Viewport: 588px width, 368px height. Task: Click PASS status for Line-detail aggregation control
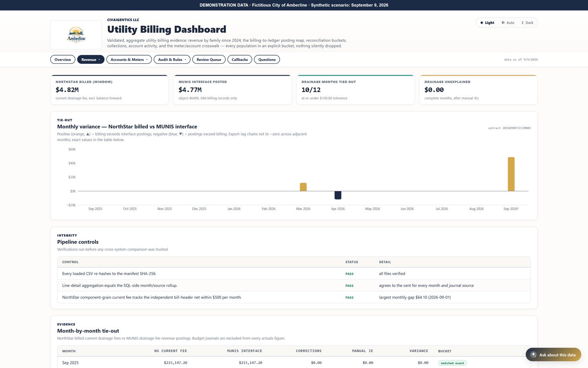point(350,285)
